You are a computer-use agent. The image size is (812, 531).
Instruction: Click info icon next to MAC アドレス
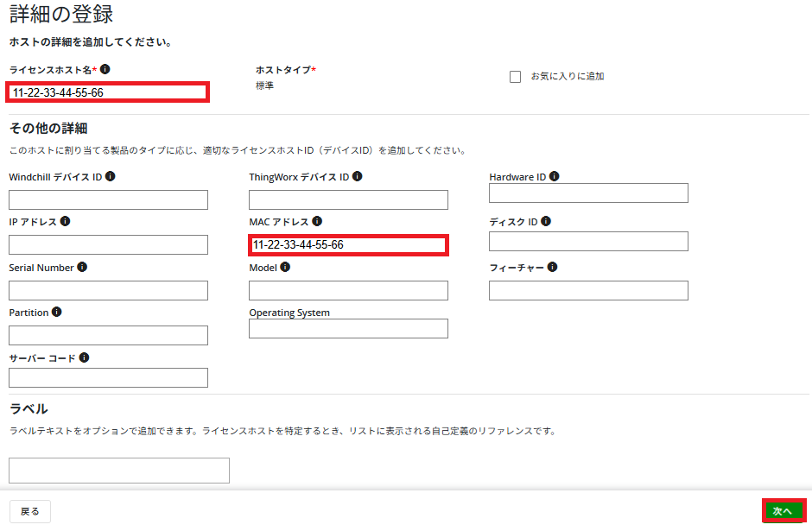pyautogui.click(x=317, y=222)
